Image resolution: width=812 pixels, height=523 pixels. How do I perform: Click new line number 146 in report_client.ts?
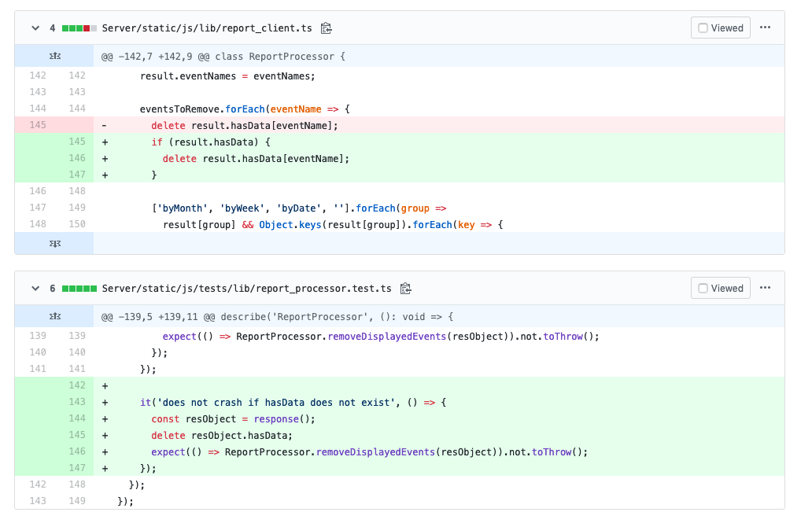76,158
